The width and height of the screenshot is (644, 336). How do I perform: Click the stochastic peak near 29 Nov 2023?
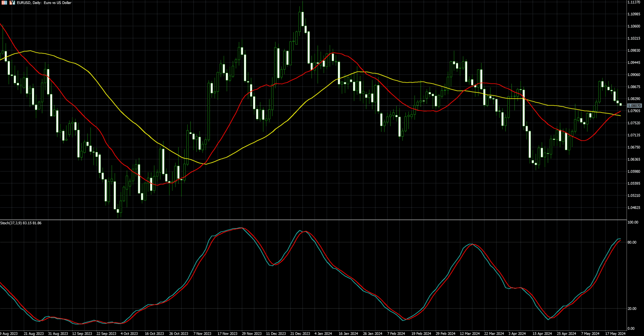point(241,228)
